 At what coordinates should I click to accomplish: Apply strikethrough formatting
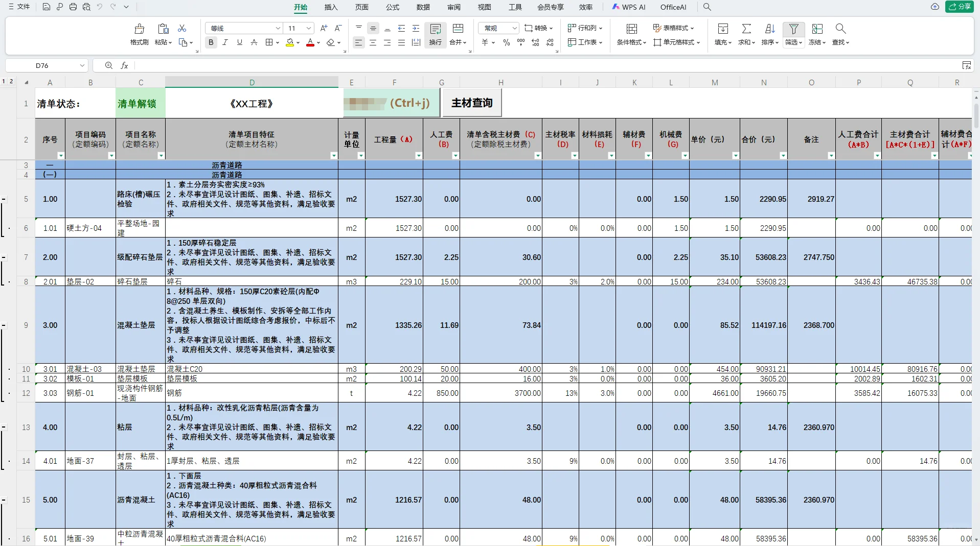[x=254, y=42]
